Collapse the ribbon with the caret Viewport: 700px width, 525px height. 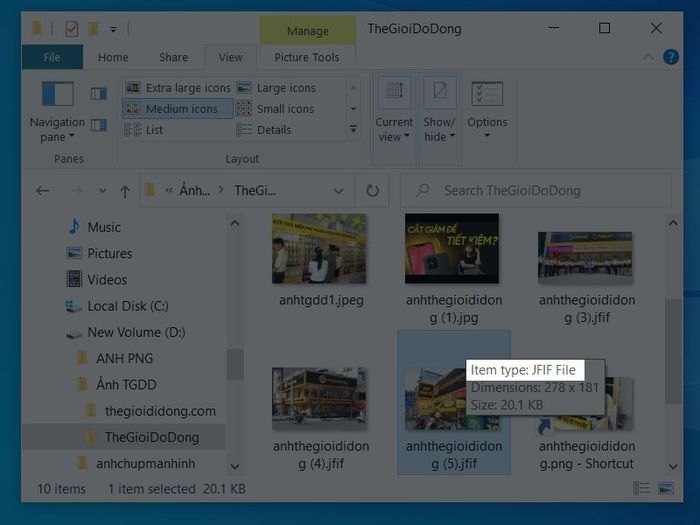click(648, 57)
